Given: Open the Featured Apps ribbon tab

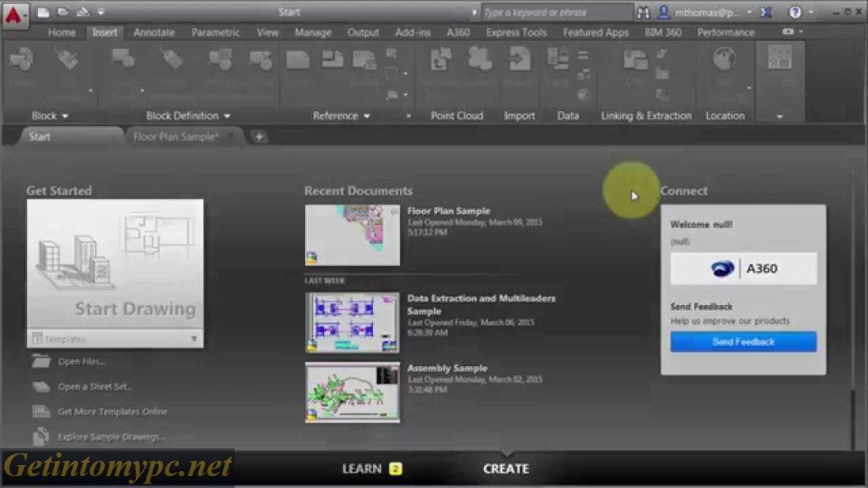Looking at the screenshot, I should tap(596, 32).
